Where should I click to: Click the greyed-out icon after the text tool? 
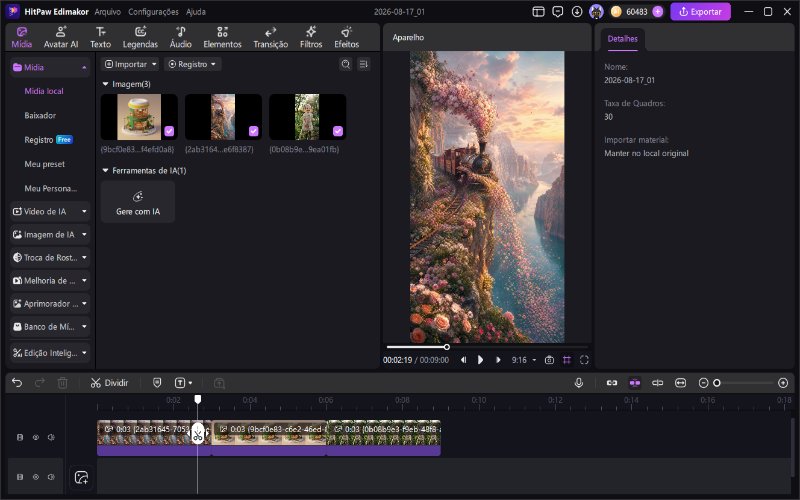(219, 383)
